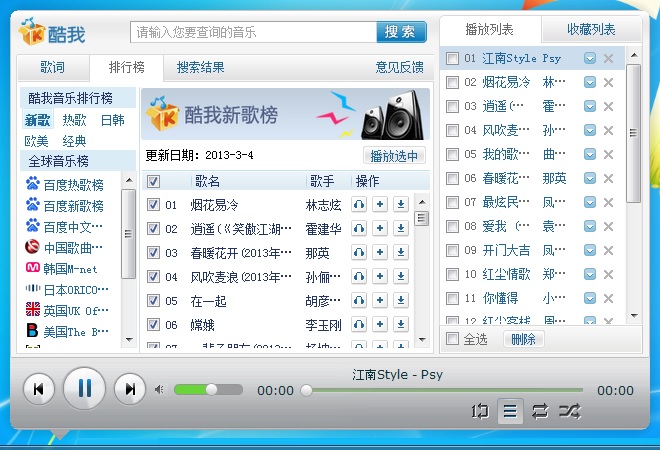
Task: Select the 播放列表 tab
Action: pyautogui.click(x=490, y=29)
